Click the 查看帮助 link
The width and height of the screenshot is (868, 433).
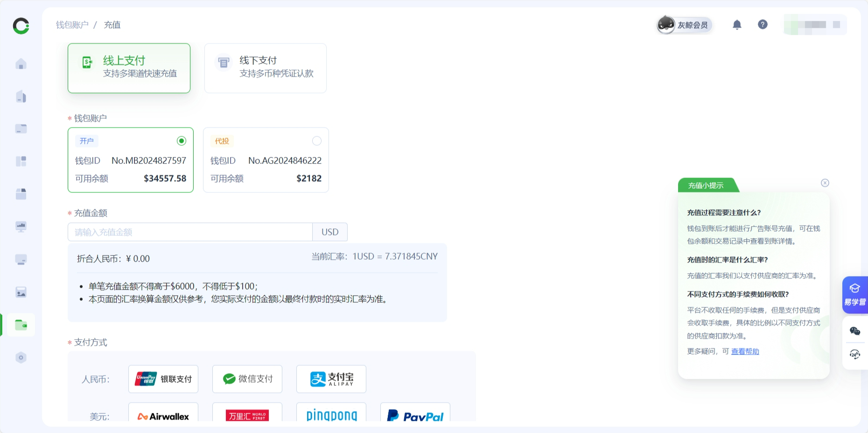point(745,351)
